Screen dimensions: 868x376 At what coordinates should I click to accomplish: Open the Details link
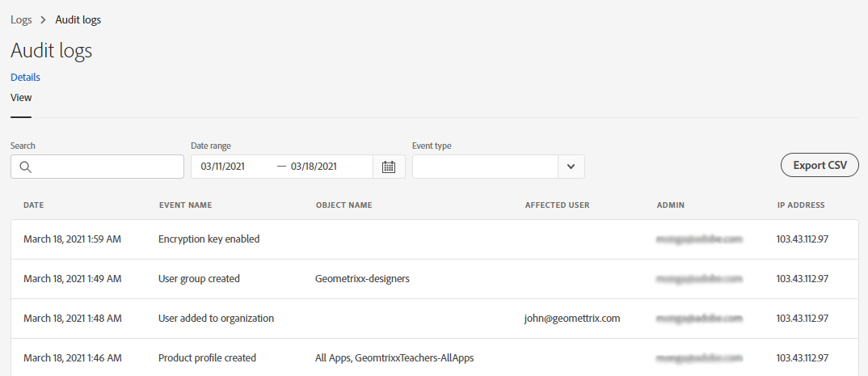tap(25, 78)
